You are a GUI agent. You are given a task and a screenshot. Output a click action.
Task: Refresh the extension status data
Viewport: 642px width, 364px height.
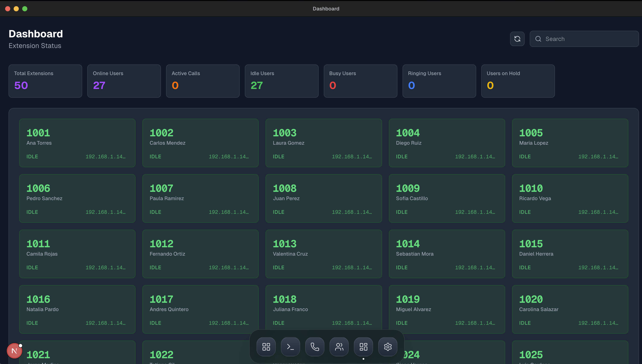tap(517, 39)
